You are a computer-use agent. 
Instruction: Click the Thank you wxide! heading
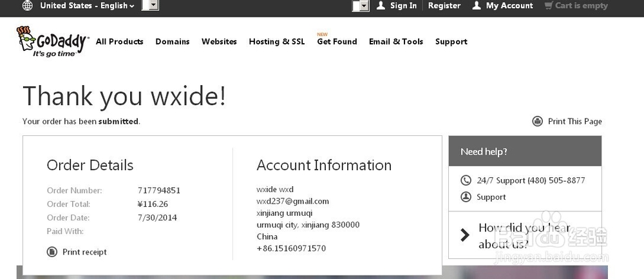[124, 96]
